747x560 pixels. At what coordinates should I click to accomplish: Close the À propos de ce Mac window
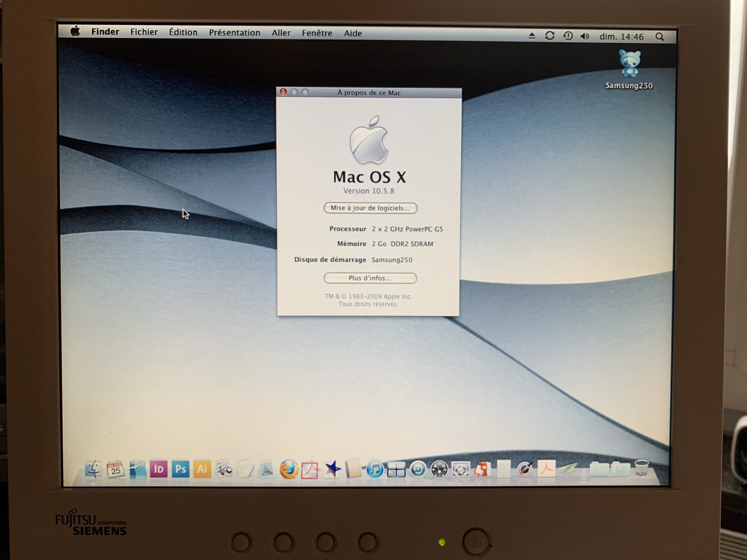tap(283, 92)
